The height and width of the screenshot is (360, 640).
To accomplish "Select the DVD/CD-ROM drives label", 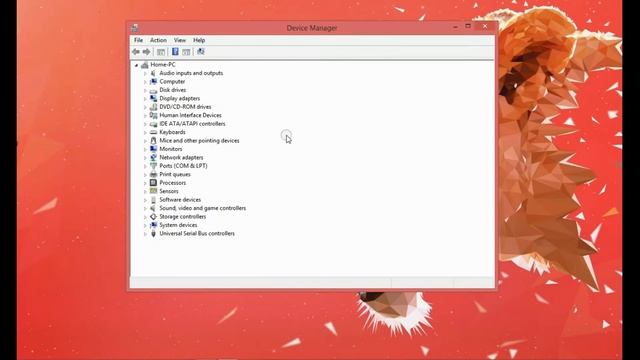I will (x=185, y=107).
